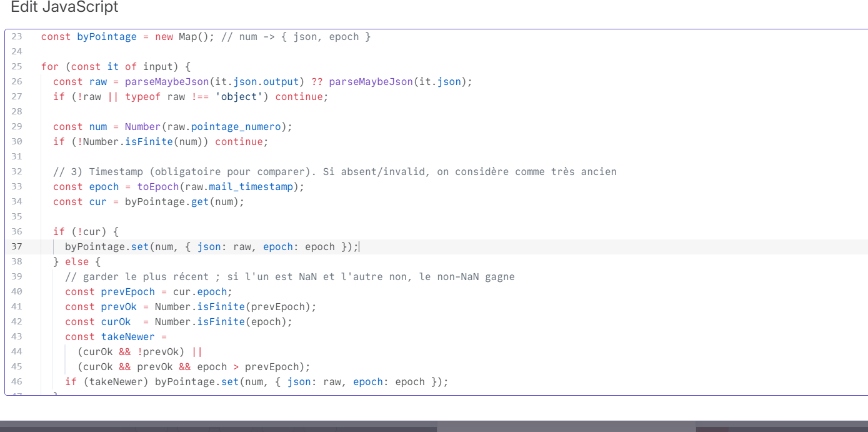Click 'if (takeNewer)' on line 46
Screen dimensions: 868x432
coord(106,382)
